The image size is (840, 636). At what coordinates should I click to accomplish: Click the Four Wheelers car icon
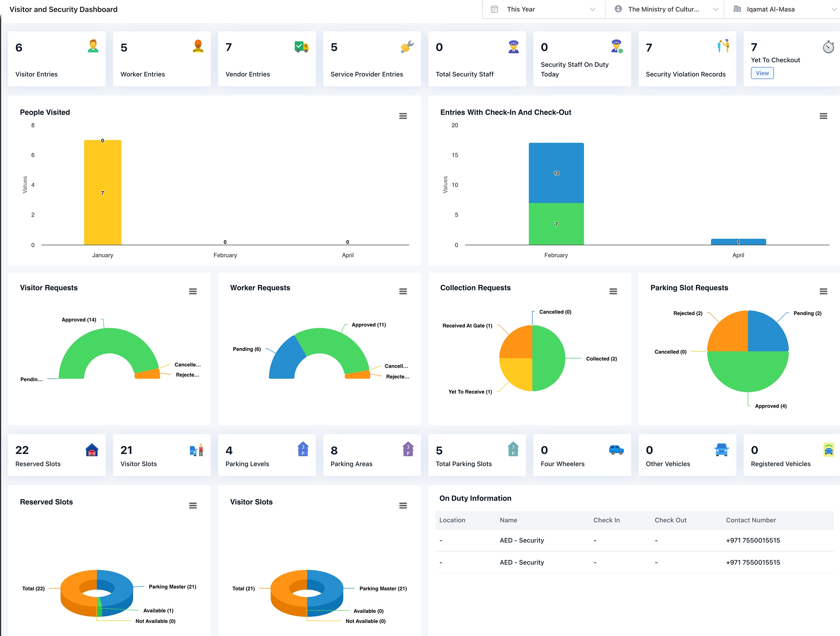point(616,449)
